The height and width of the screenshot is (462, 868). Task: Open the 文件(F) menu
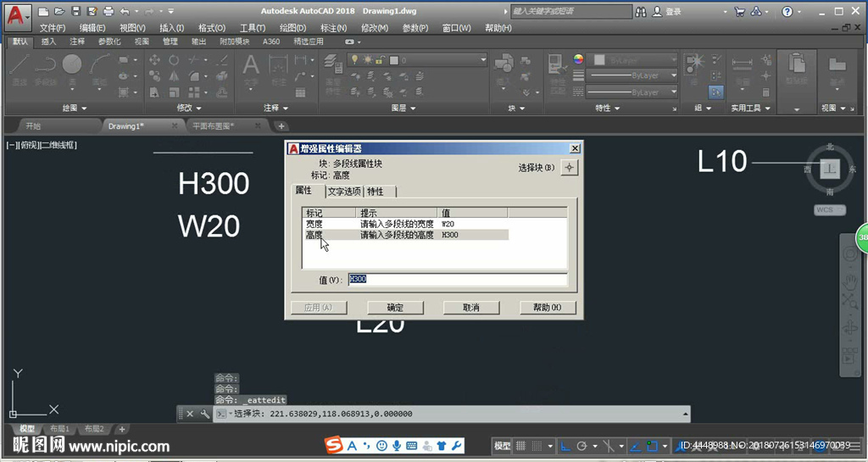53,28
